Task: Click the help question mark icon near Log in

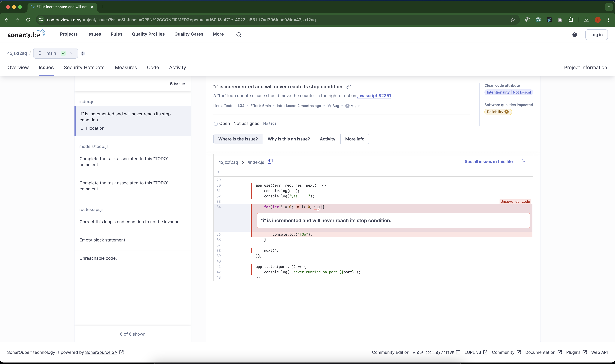Action: pos(574,35)
